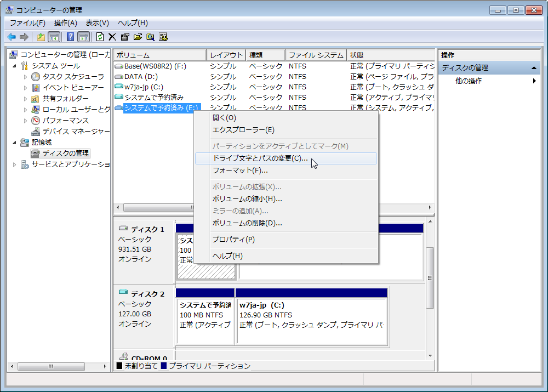Click the last toolbar icon with gear

tap(163, 37)
